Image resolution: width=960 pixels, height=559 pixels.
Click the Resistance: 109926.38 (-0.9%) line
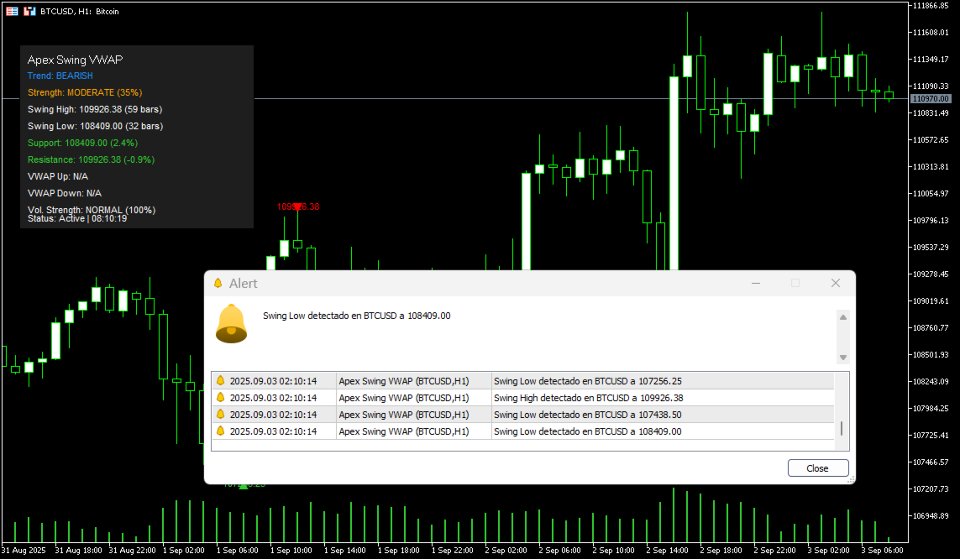click(x=91, y=159)
